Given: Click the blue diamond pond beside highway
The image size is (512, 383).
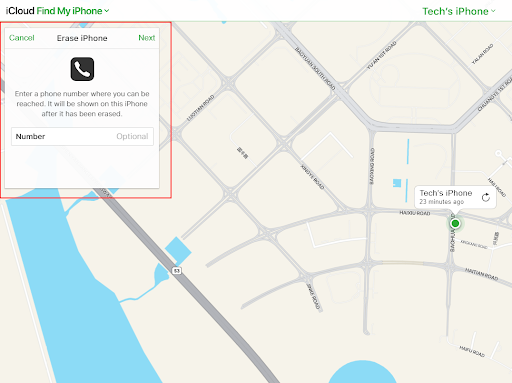Looking at the screenshot, I should tap(178, 251).
